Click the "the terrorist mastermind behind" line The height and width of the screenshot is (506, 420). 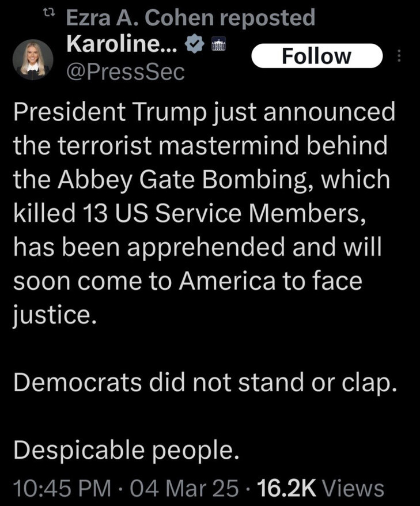(200, 146)
